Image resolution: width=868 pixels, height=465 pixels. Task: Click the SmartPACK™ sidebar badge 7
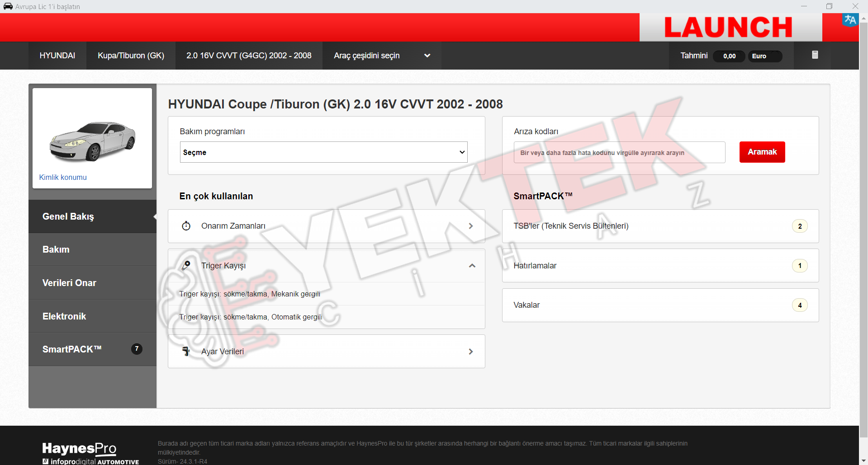coord(137,349)
